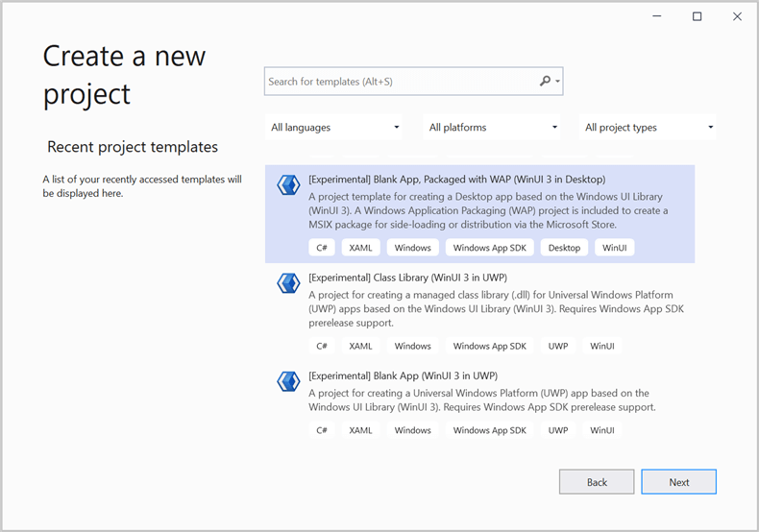Select Blank App (WinUI 3 in UWP) title
This screenshot has height=532, width=759.
pos(403,375)
